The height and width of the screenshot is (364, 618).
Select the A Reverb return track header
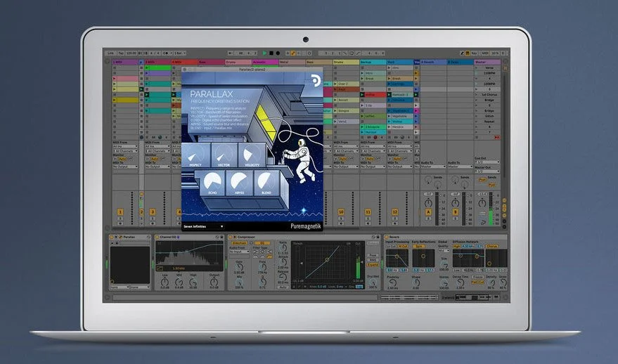pos(433,63)
